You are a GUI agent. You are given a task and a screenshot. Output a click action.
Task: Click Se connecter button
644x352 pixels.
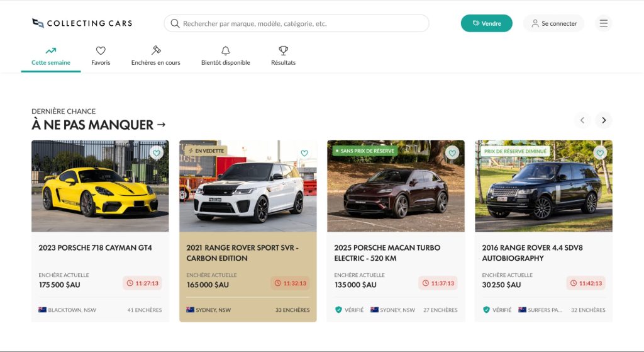click(x=553, y=23)
